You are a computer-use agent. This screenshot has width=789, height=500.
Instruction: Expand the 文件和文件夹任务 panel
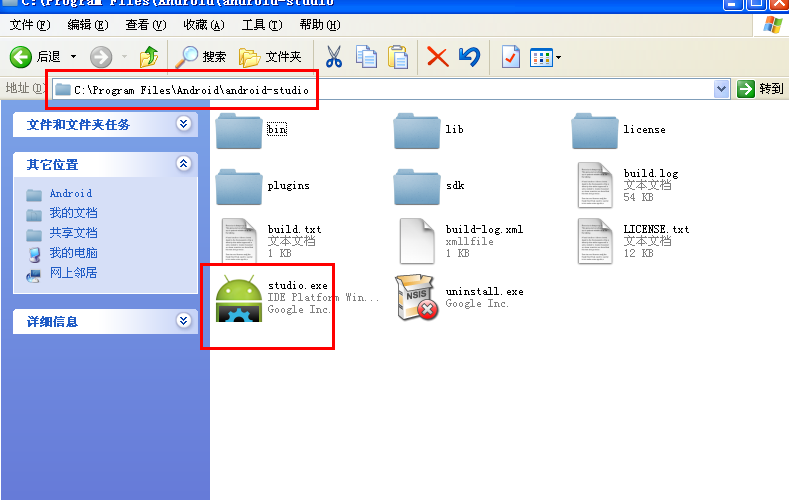click(184, 124)
